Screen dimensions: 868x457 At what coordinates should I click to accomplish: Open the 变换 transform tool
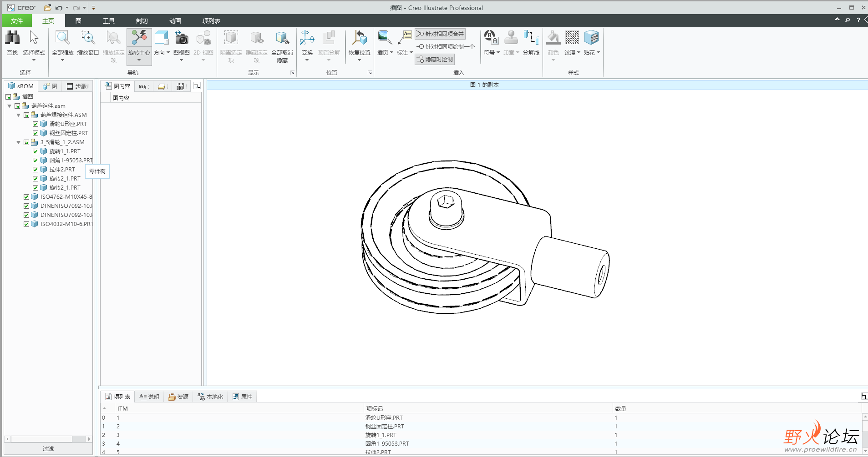tap(307, 38)
